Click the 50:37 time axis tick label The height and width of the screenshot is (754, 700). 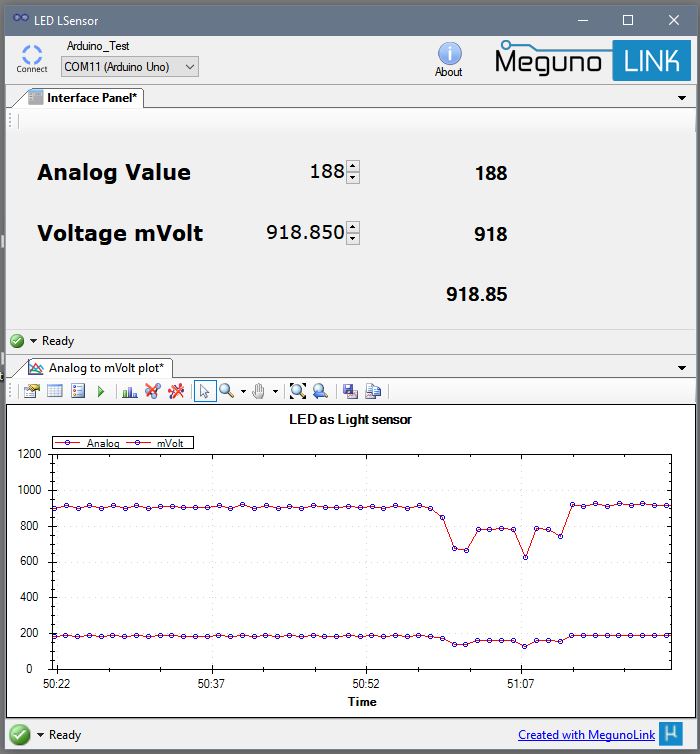(211, 684)
